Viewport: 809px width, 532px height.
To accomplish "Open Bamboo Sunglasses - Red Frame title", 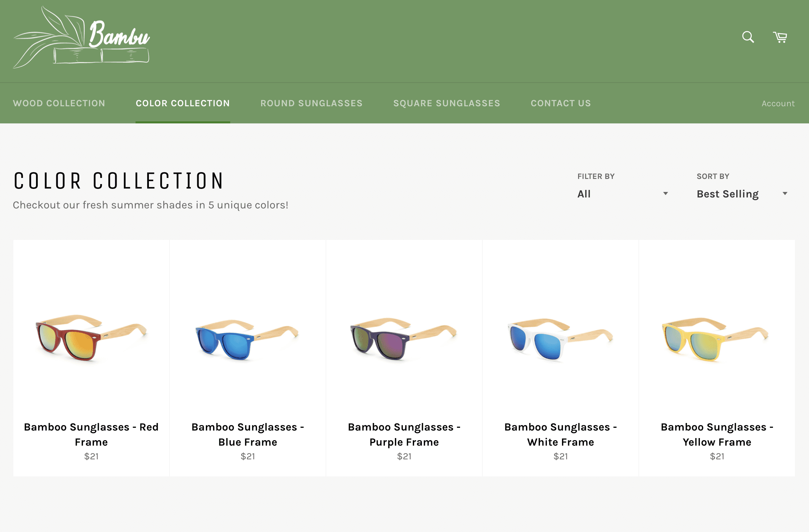I will pos(91,434).
